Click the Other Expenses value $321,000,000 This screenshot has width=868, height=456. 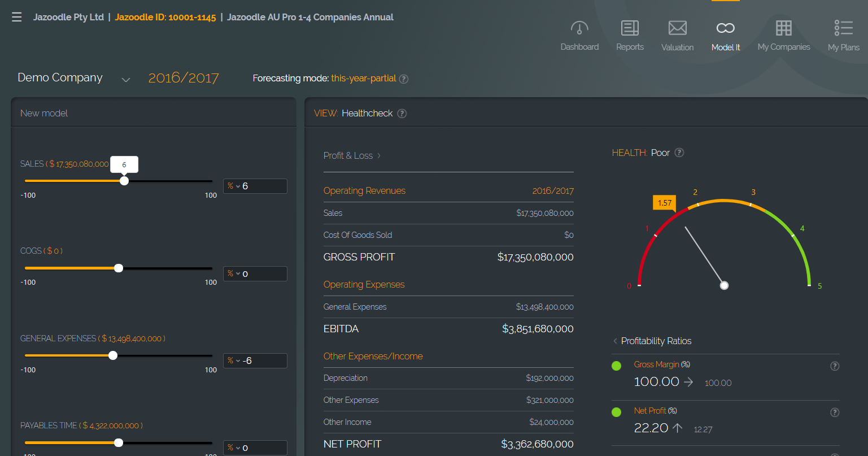pyautogui.click(x=549, y=401)
